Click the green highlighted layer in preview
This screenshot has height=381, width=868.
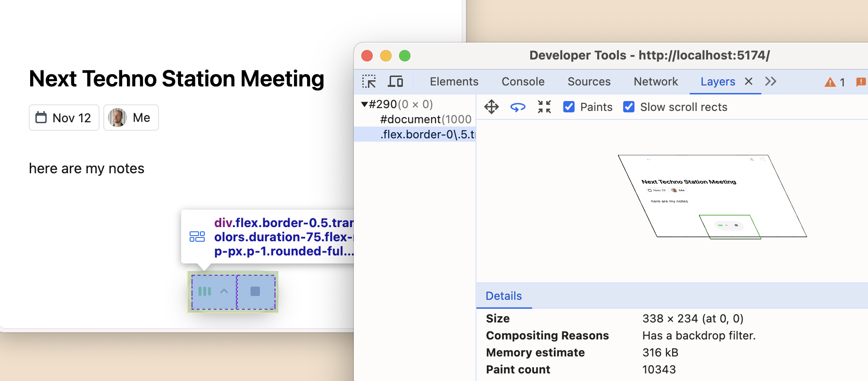point(730,227)
